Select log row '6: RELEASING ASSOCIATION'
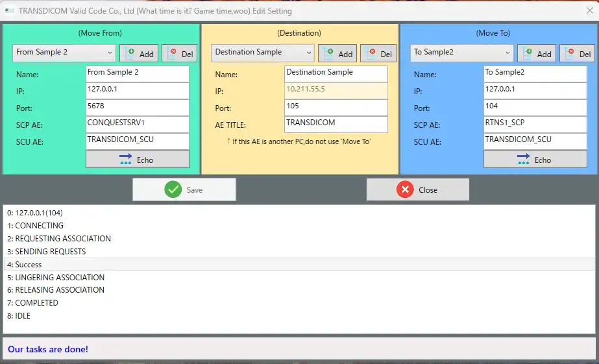This screenshot has width=599, height=364. (x=299, y=290)
